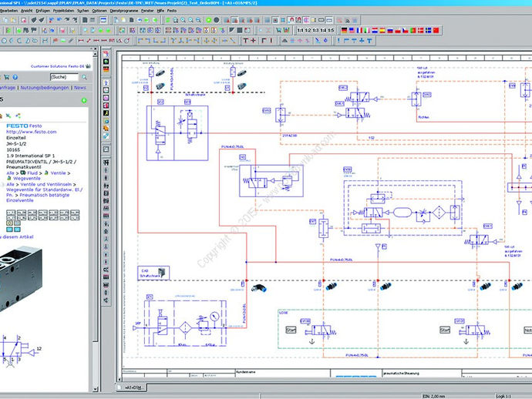Open the http://www.festo.com link

pyautogui.click(x=32, y=132)
